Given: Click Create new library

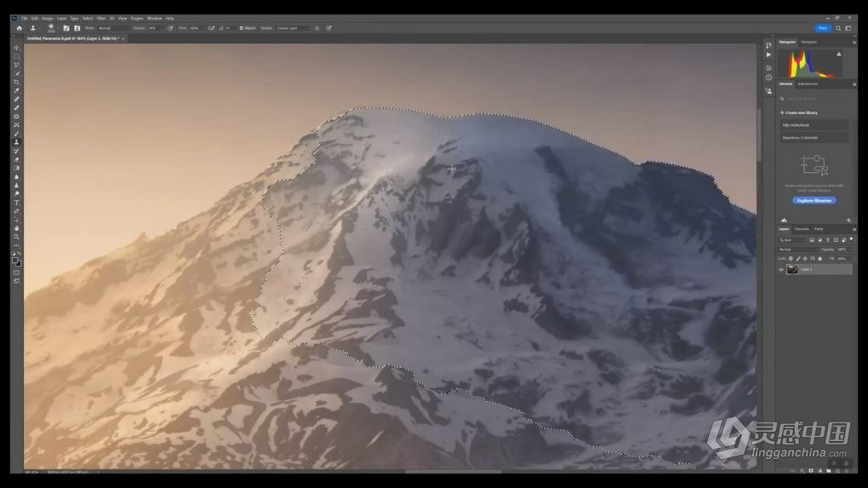Looking at the screenshot, I should pyautogui.click(x=799, y=113).
